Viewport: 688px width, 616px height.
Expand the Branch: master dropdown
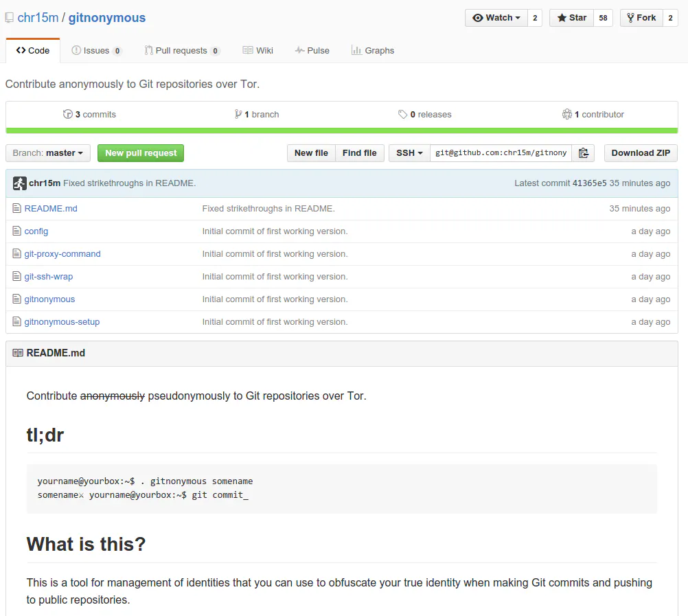pyautogui.click(x=48, y=153)
